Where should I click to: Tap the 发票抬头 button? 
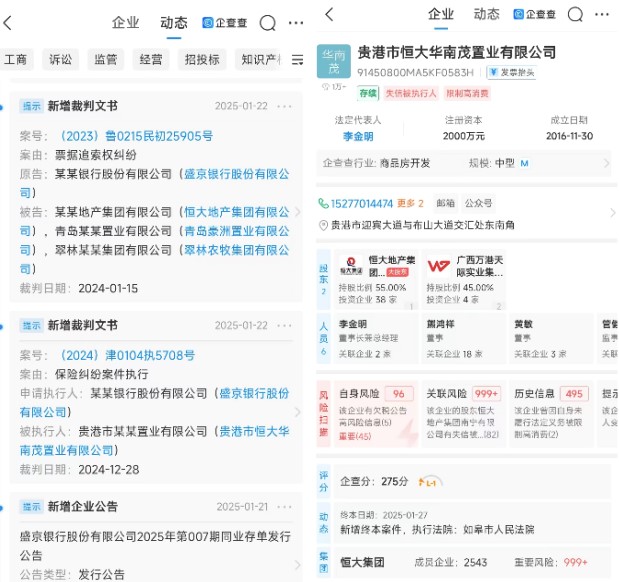click(512, 72)
